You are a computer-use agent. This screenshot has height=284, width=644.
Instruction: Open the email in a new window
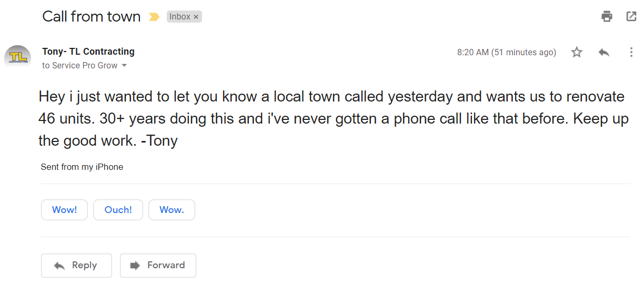click(x=631, y=16)
